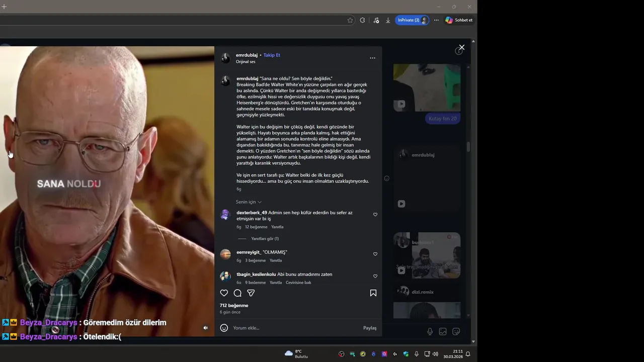Open the emrdublaj shared reel in chat
644x362 pixels.
click(427, 178)
